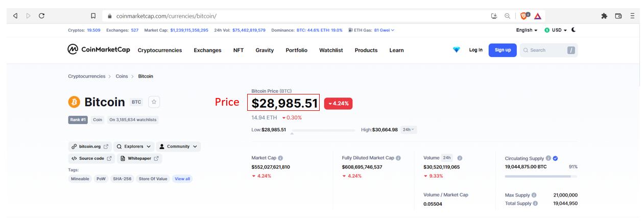Viewport: 644px width, 221px height.
Task: Open the Brave wallet icon
Action: (618, 16)
